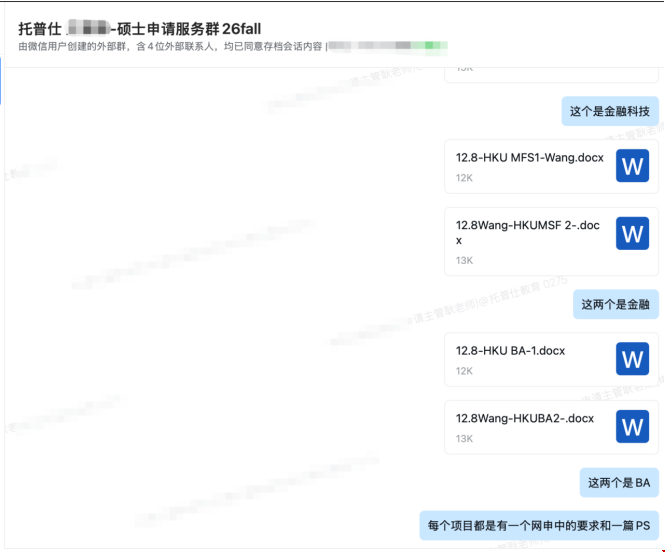The image size is (665, 552).
Task: Click Word icon of 12.8Wang-HKUMSF 2-.docx
Action: tap(632, 234)
